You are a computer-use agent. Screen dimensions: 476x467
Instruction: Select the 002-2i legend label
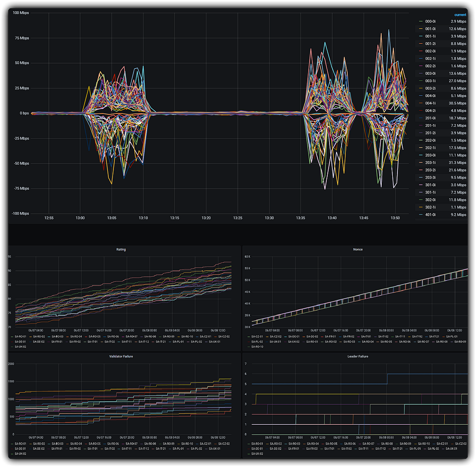pyautogui.click(x=430, y=66)
